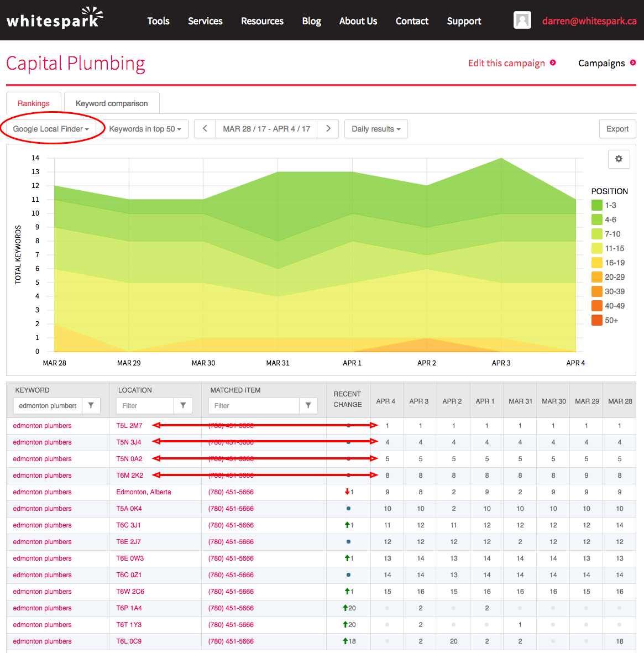Click the matched item filter icon
Image resolution: width=644 pixels, height=653 pixels.
[x=308, y=406]
